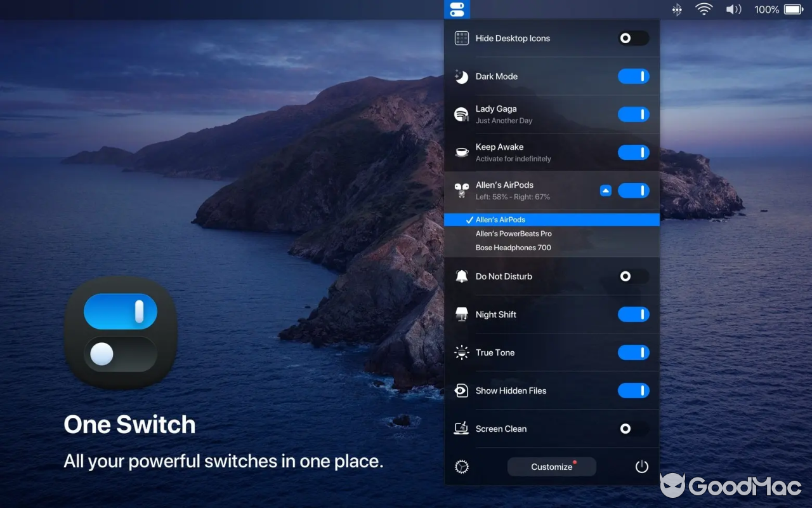Disable the Dark Mode switch
812x508 pixels.
tap(633, 76)
